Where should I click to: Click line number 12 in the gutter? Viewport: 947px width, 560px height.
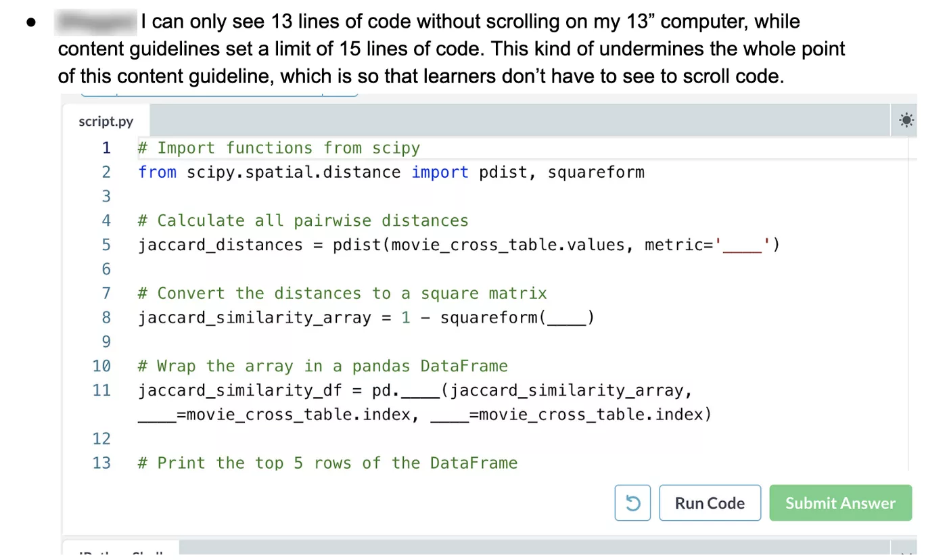tap(101, 439)
